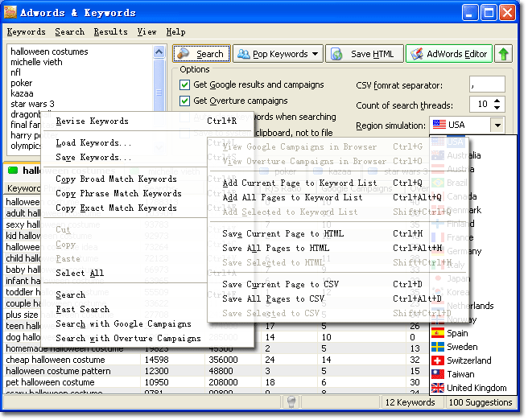Click the search threads count field

click(x=481, y=104)
